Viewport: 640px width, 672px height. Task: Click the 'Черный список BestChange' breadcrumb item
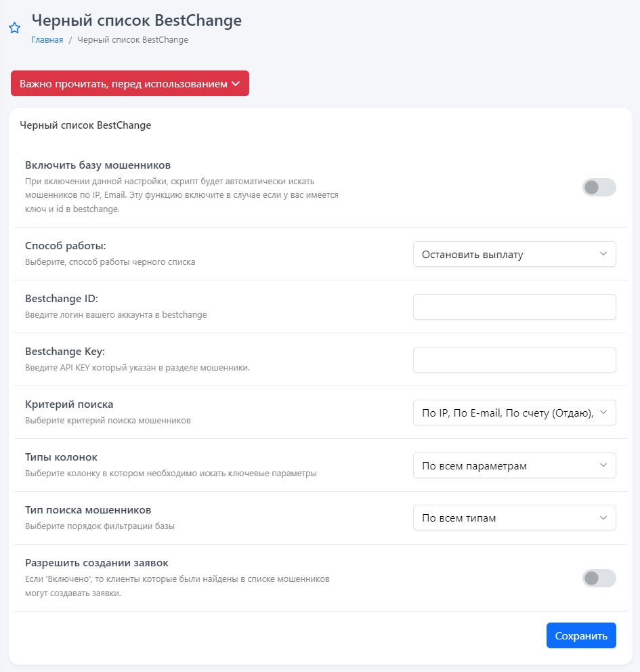pyautogui.click(x=133, y=40)
